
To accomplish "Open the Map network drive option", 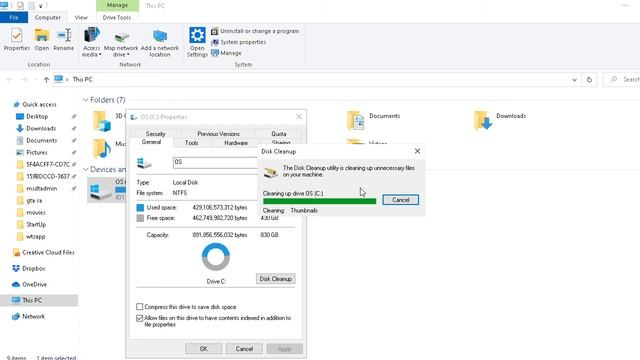I will tap(121, 44).
